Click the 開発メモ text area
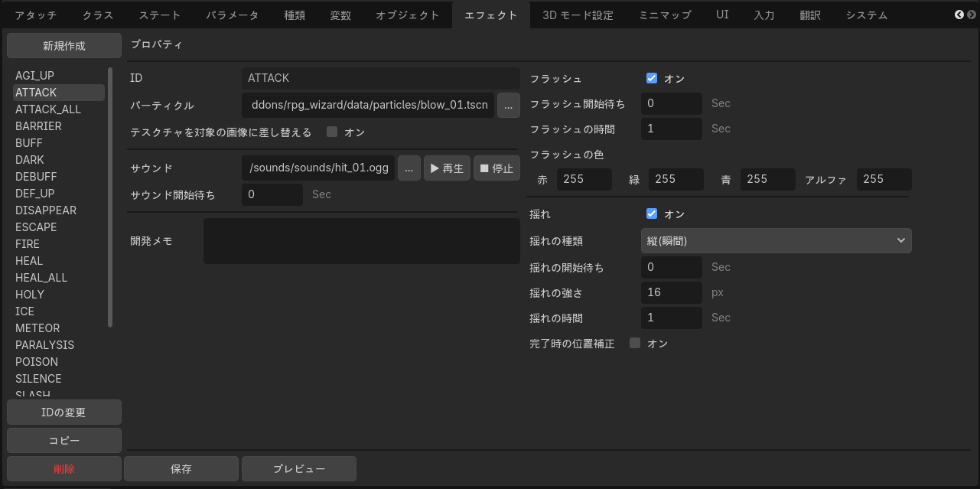 pyautogui.click(x=362, y=241)
